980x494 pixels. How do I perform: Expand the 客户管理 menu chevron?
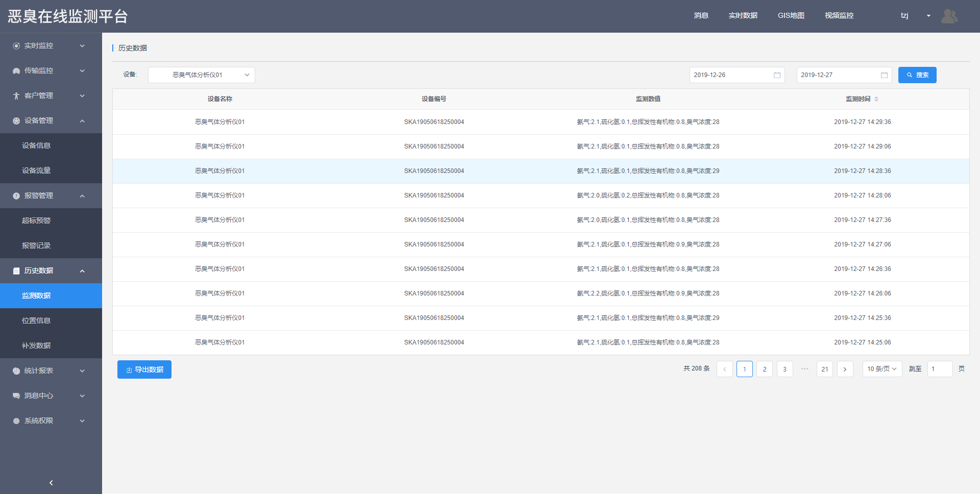point(82,96)
